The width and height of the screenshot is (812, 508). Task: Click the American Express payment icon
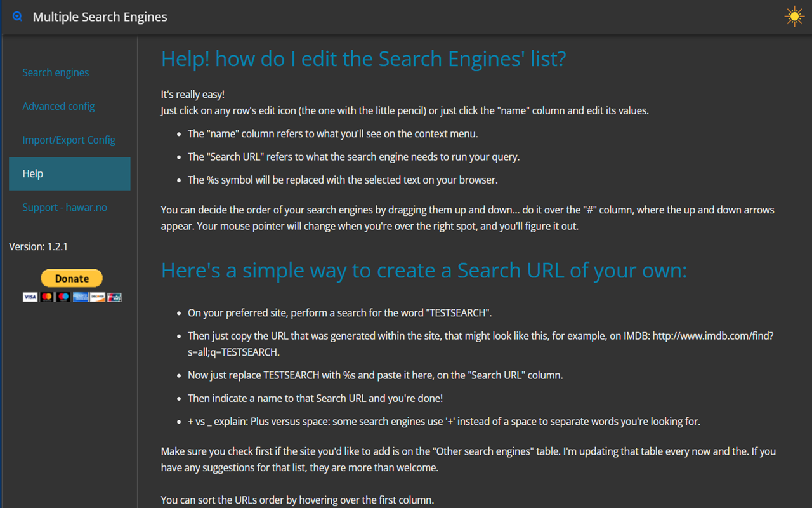(80, 297)
